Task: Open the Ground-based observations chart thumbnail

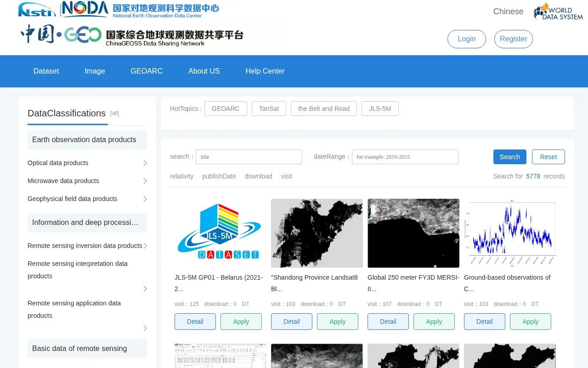Action: tap(510, 233)
